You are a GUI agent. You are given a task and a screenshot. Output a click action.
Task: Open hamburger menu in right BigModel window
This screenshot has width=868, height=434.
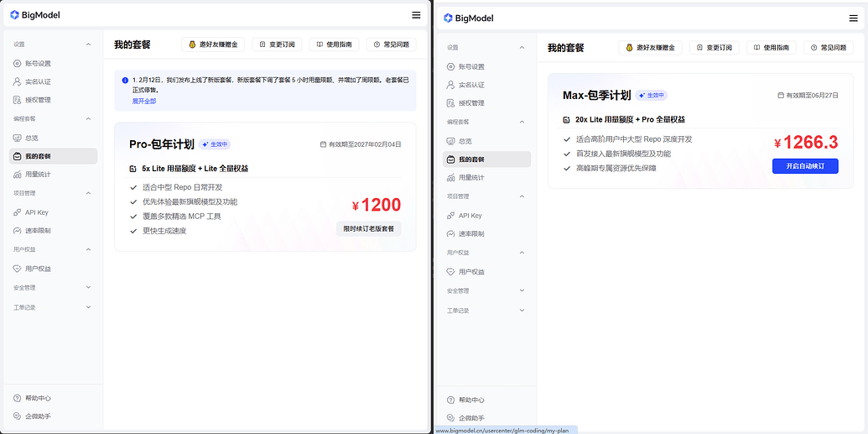point(853,18)
